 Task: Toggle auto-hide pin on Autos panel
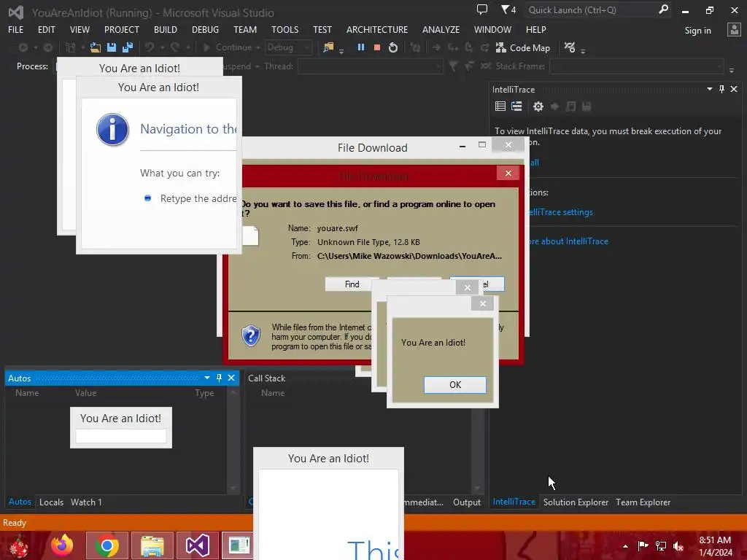coord(219,378)
